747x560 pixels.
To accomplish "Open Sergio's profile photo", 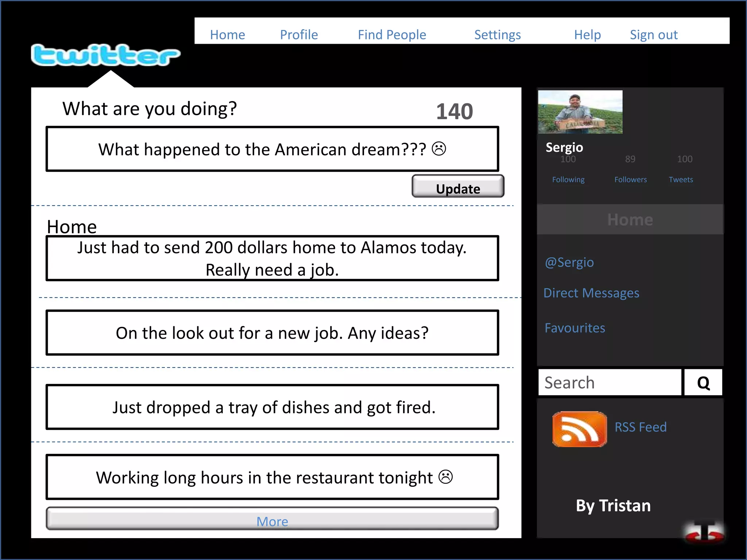I will point(580,112).
